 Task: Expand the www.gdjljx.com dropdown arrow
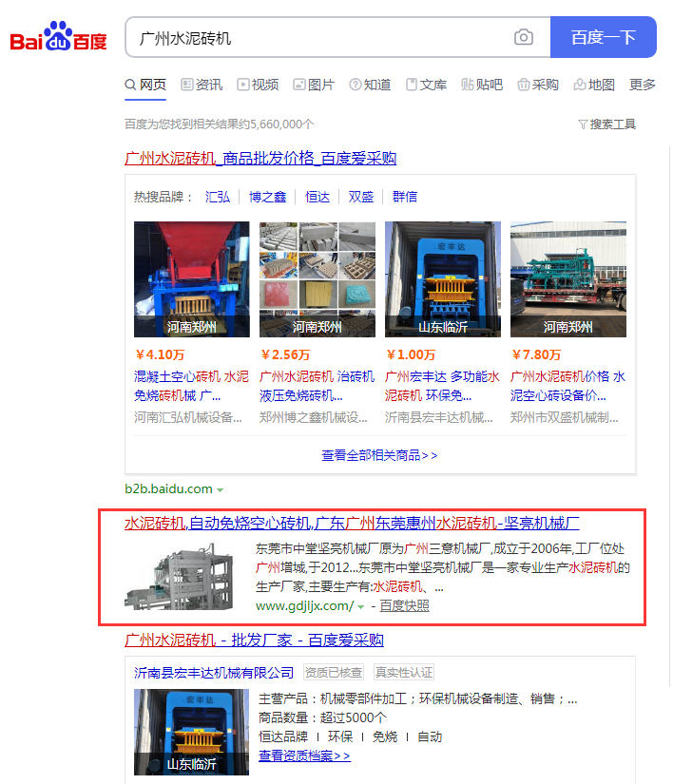coord(361,606)
